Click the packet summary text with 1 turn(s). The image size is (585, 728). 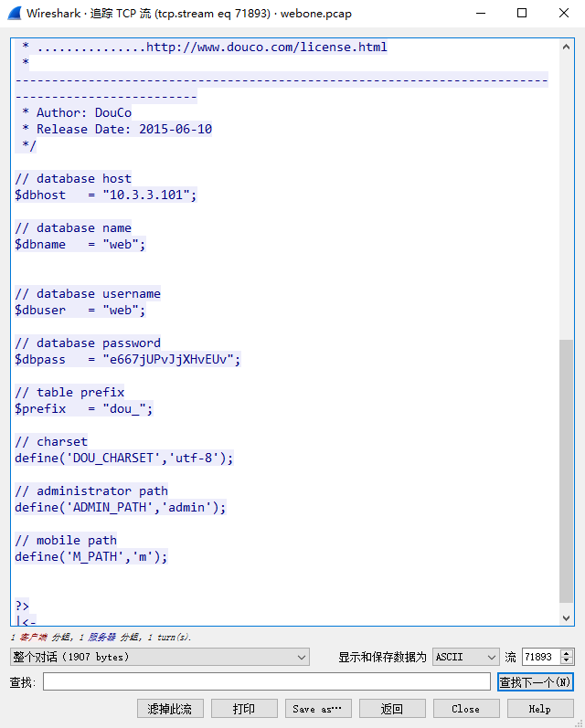pyautogui.click(x=101, y=637)
